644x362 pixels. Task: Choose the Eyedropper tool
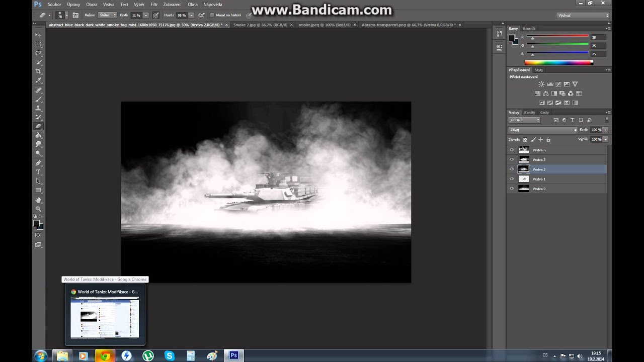[x=38, y=80]
